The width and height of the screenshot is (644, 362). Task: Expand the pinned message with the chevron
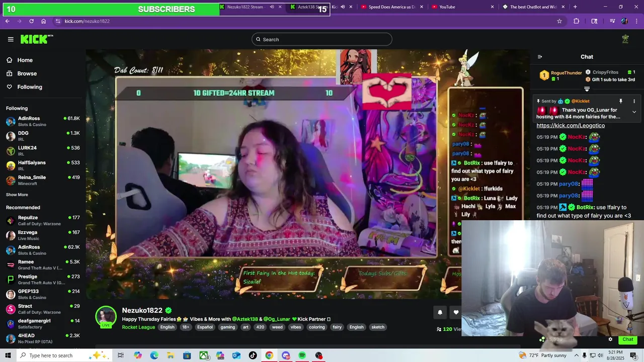coord(634,112)
